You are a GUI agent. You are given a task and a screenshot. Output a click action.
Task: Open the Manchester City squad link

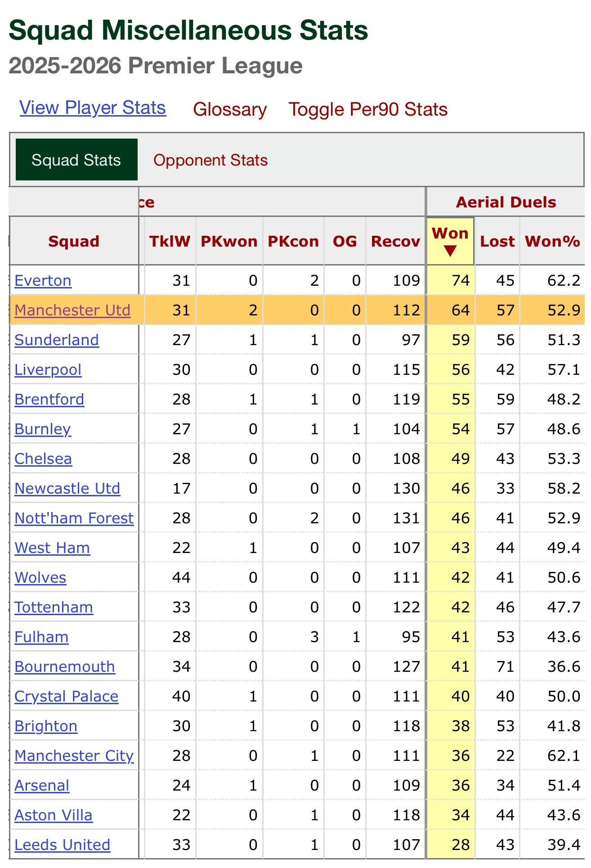74,756
